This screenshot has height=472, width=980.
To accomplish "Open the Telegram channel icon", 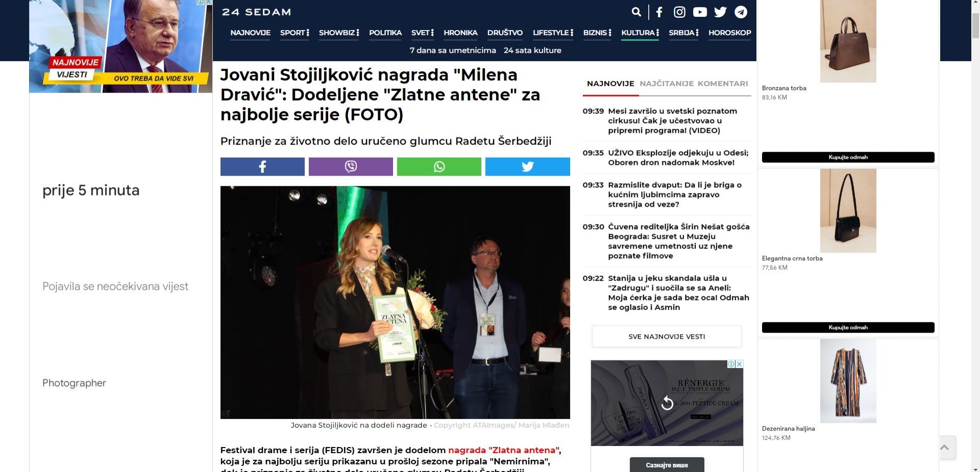I will (x=741, y=12).
